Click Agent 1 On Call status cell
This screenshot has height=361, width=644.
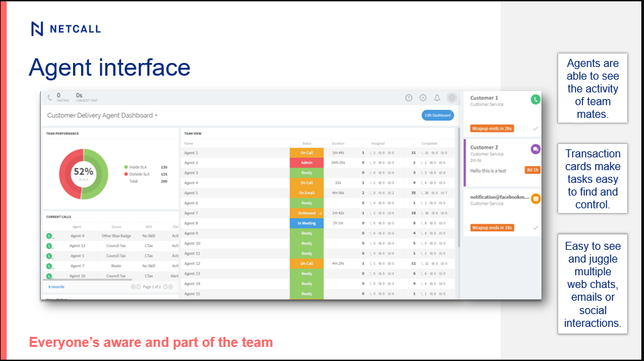pyautogui.click(x=306, y=153)
